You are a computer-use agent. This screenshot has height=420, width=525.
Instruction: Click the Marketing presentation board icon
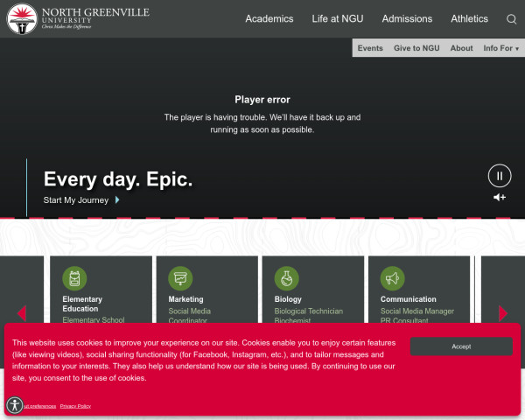click(x=180, y=278)
